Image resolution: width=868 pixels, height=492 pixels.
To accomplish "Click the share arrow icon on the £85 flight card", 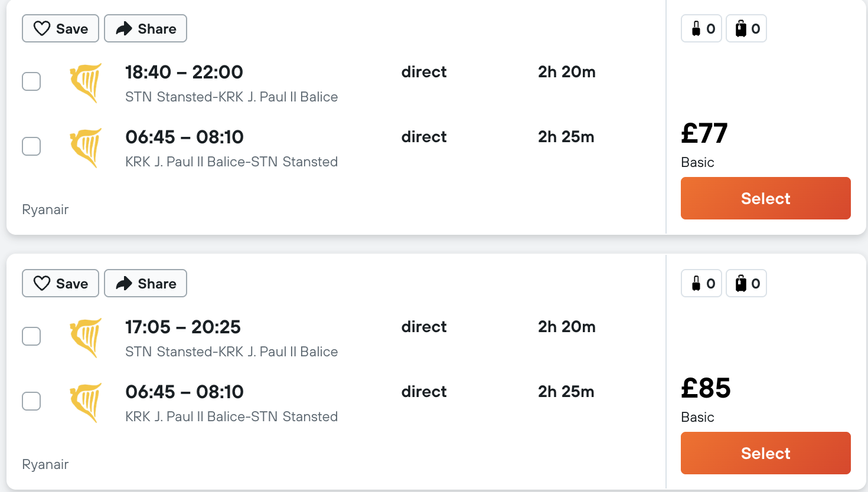I will (123, 283).
